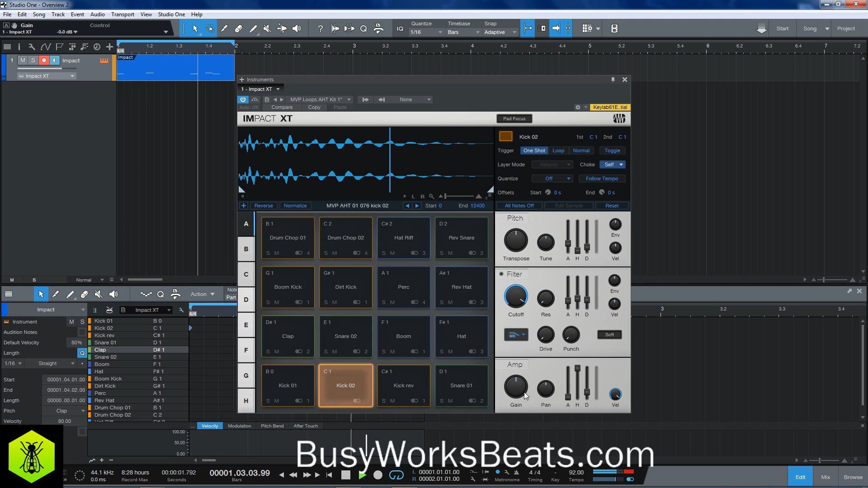Image resolution: width=868 pixels, height=488 pixels.
Task: Toggle record arm on Impact track
Action: (44, 60)
